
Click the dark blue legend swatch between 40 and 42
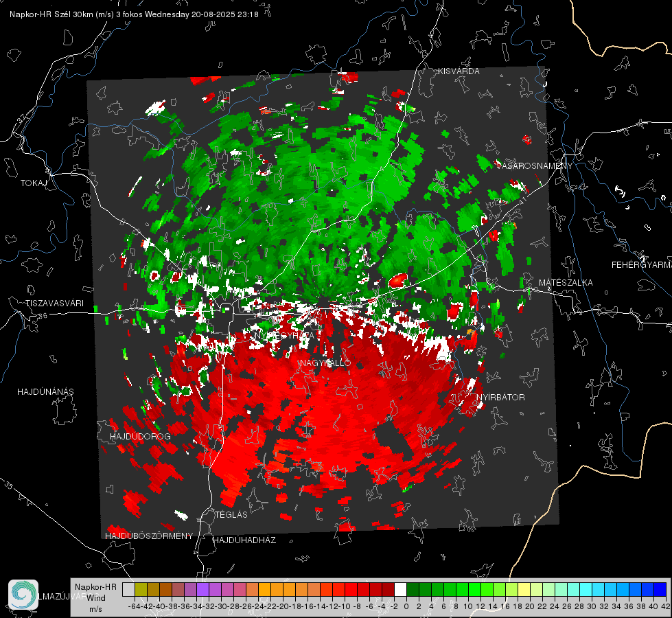click(x=660, y=589)
